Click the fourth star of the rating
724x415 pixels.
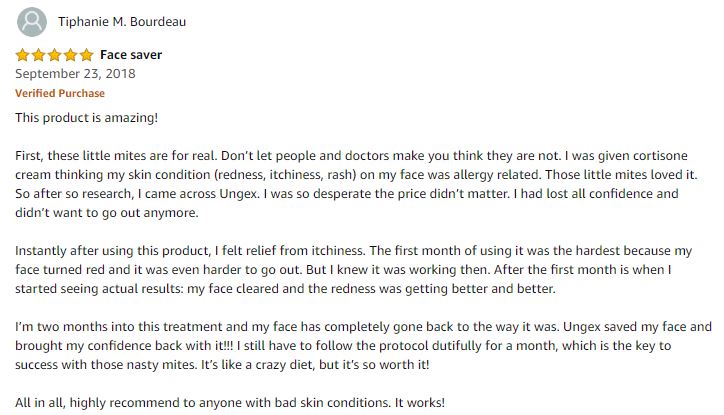click(x=70, y=55)
